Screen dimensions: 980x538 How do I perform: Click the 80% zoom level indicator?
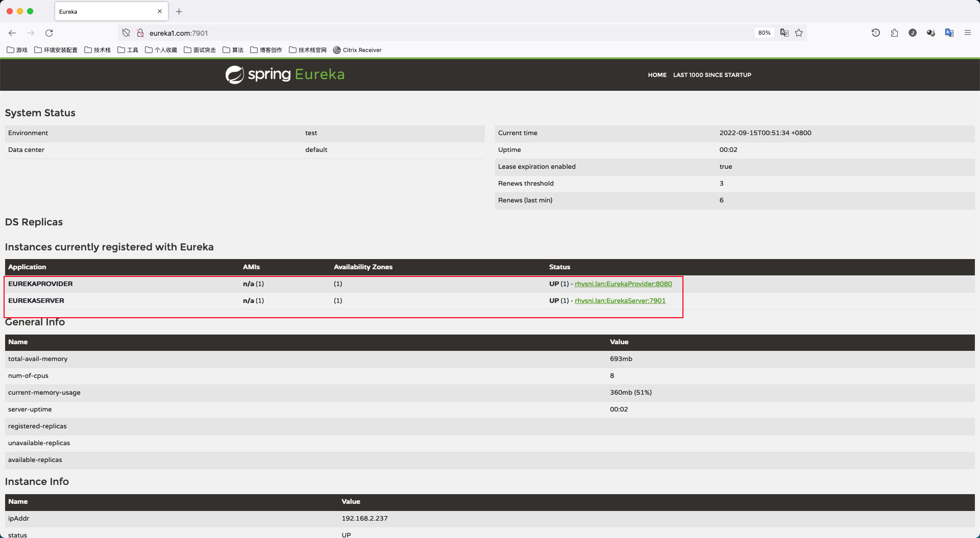tap(764, 33)
